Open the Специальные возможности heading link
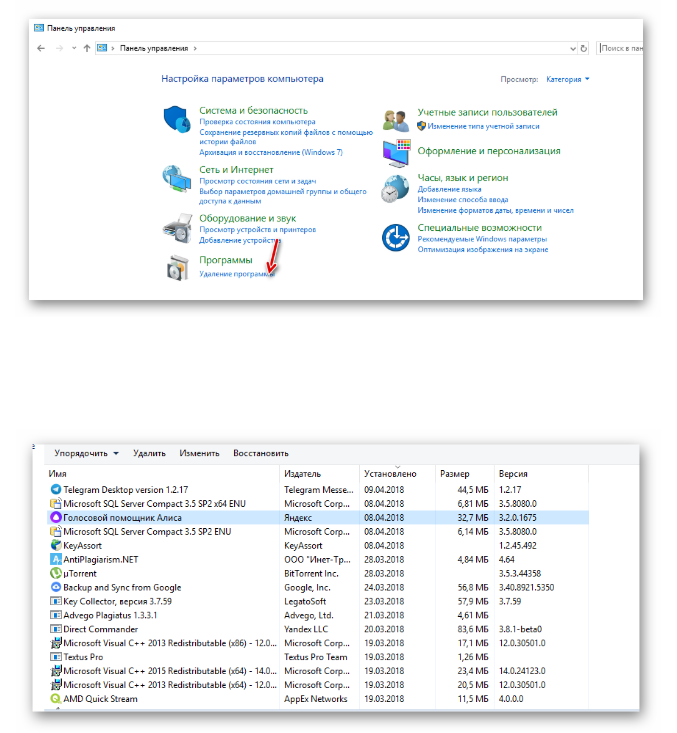The width and height of the screenshot is (677, 733). [479, 228]
